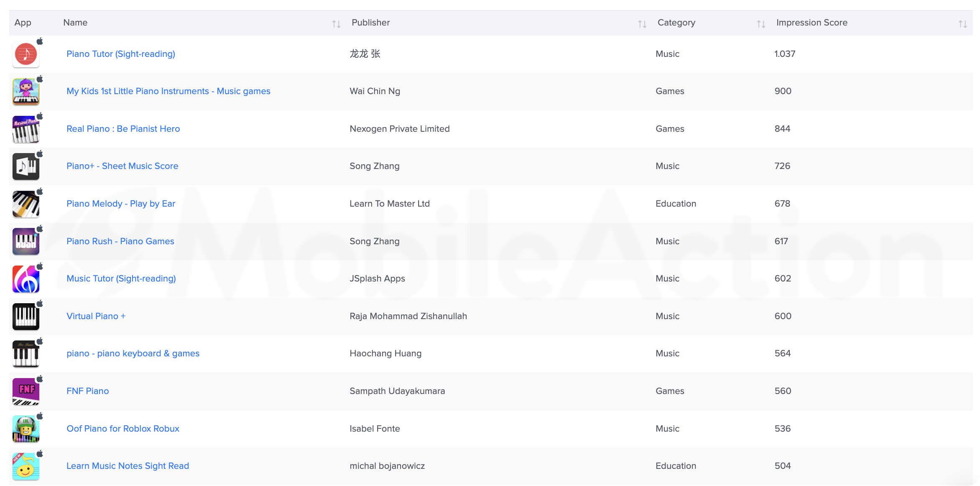
Task: Click the Piano Melody - Play by Ear icon
Action: point(26,204)
